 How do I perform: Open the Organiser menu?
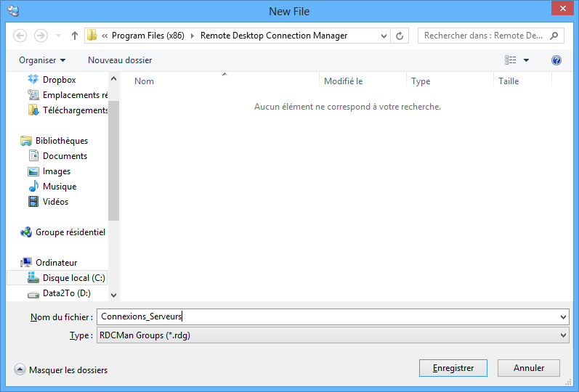[42, 60]
